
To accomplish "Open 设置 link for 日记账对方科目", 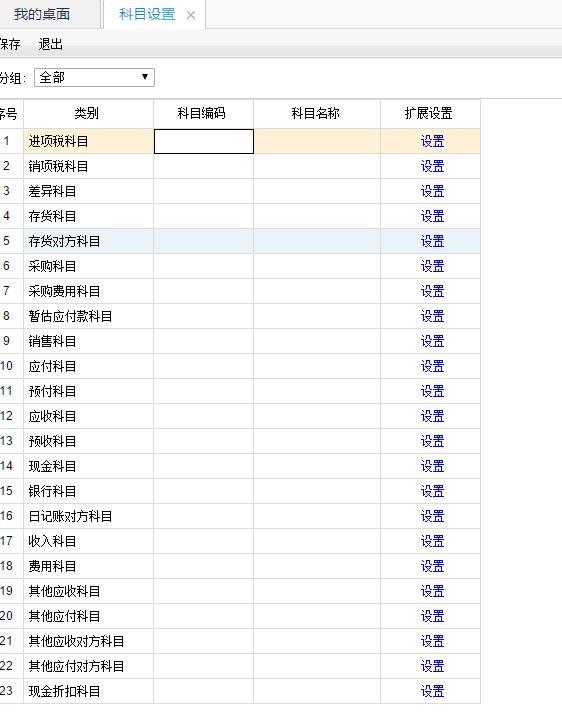I will point(432,516).
